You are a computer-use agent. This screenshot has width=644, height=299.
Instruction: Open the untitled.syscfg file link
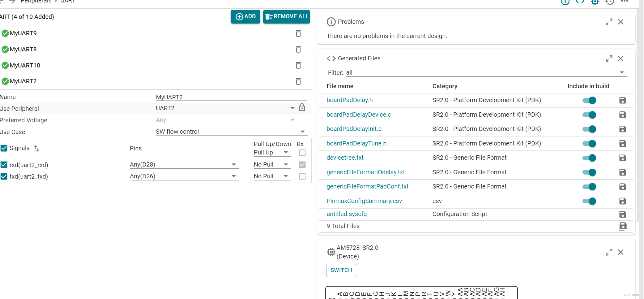tap(347, 214)
